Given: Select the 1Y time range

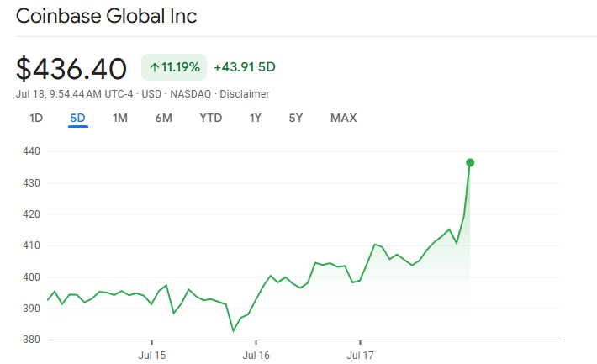Looking at the screenshot, I should click(x=256, y=118).
